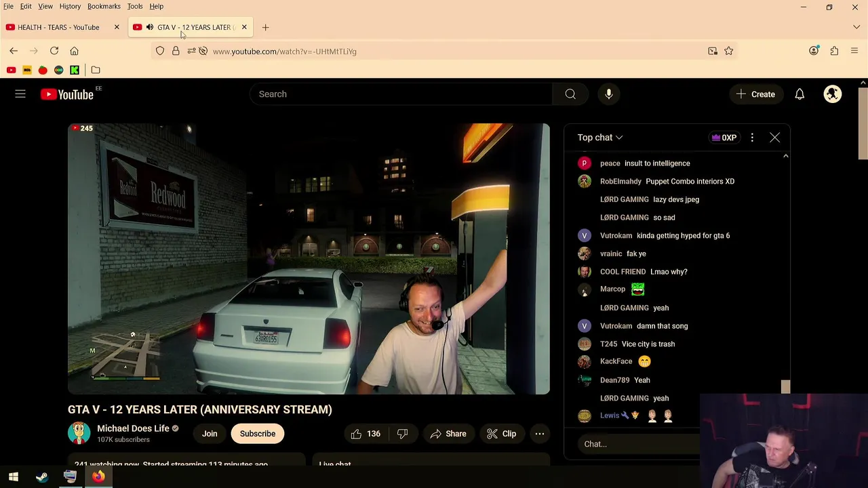
Task: Open the account avatar menu
Action: pos(833,94)
